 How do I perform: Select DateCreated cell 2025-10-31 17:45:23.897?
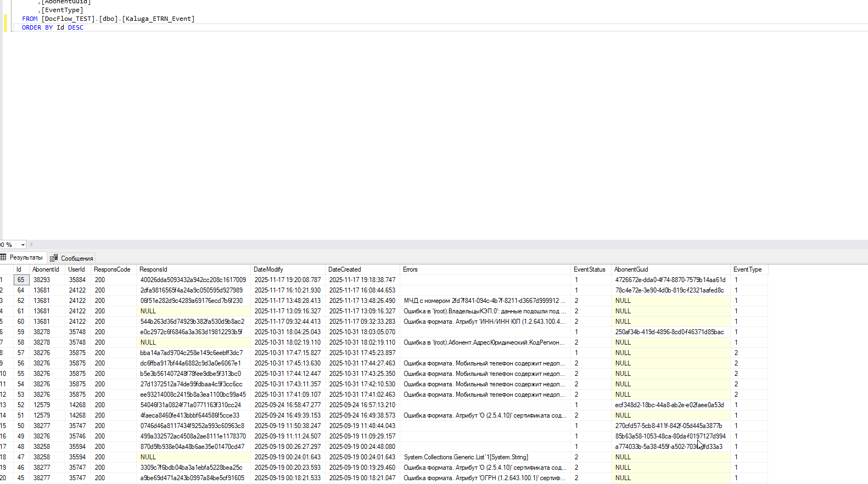click(363, 353)
